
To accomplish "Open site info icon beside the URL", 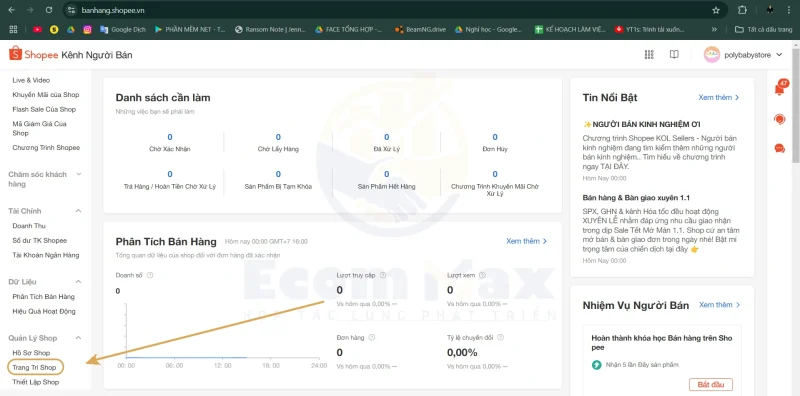I will click(72, 10).
